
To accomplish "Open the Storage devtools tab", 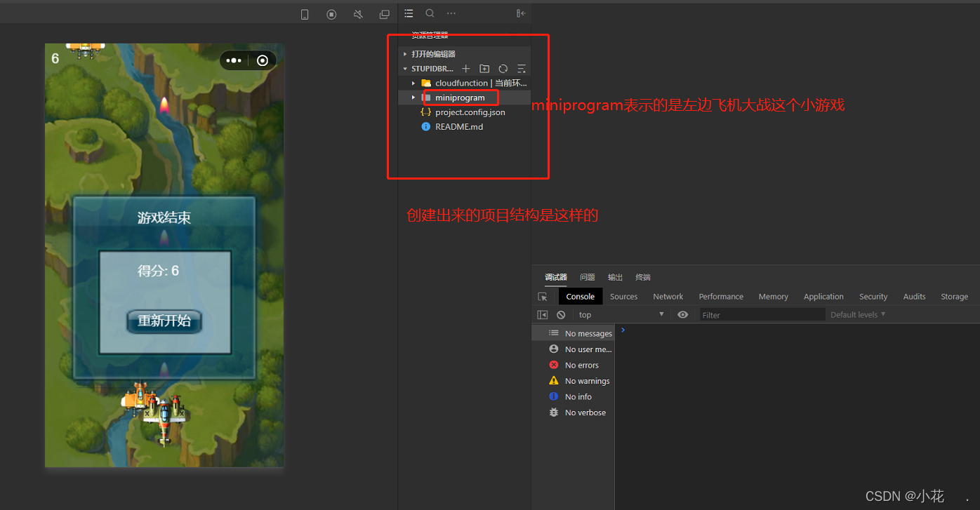I will point(955,297).
